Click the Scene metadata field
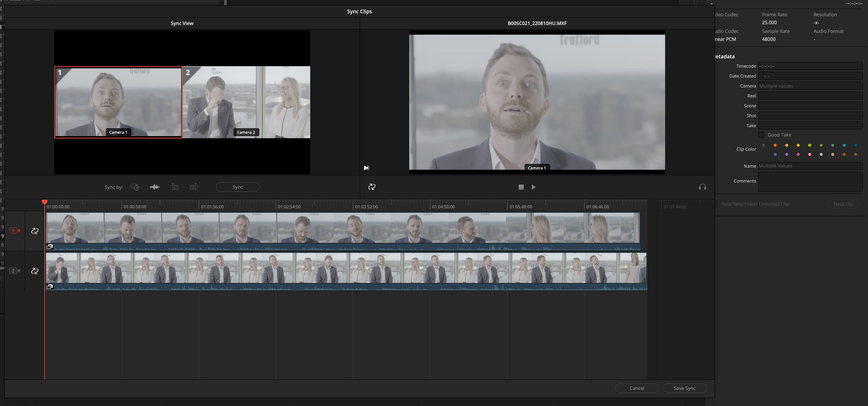Viewport: 868px width, 406px height. (x=810, y=106)
